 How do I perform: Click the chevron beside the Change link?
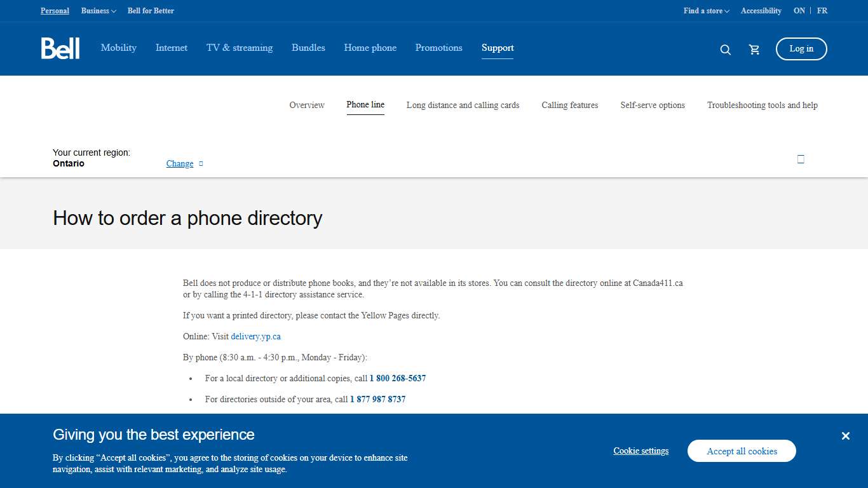coord(200,163)
